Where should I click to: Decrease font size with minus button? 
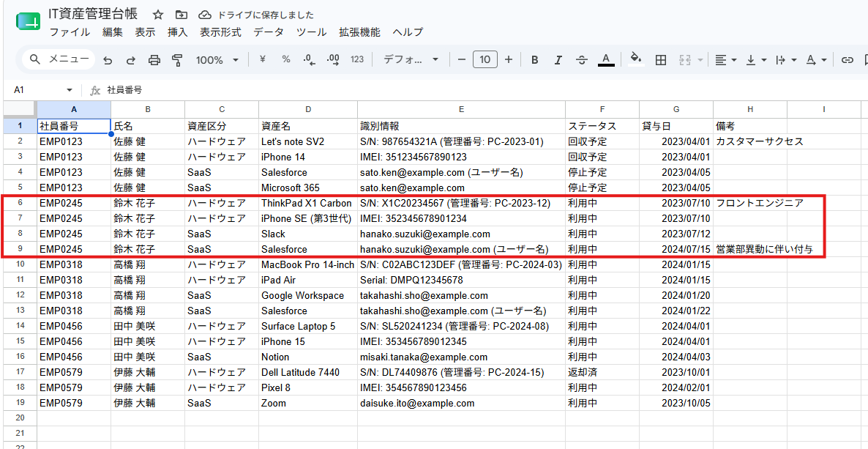coord(462,59)
